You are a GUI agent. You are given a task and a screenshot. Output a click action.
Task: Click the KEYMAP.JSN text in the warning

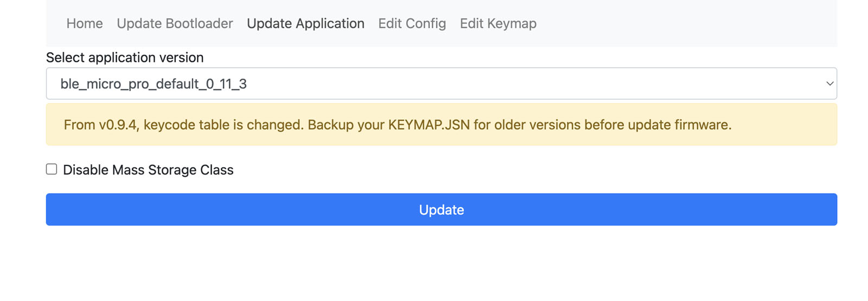tap(429, 125)
